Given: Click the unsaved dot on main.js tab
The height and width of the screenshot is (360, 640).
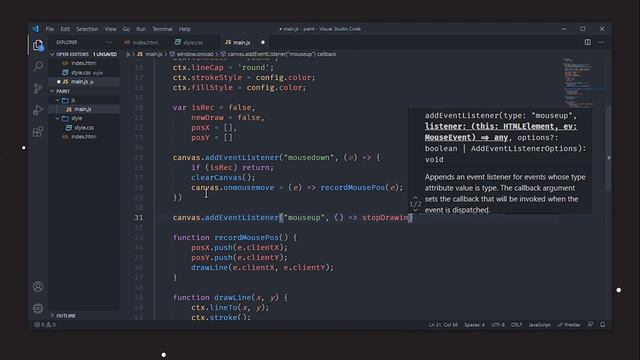Looking at the screenshot, I should click(x=263, y=42).
